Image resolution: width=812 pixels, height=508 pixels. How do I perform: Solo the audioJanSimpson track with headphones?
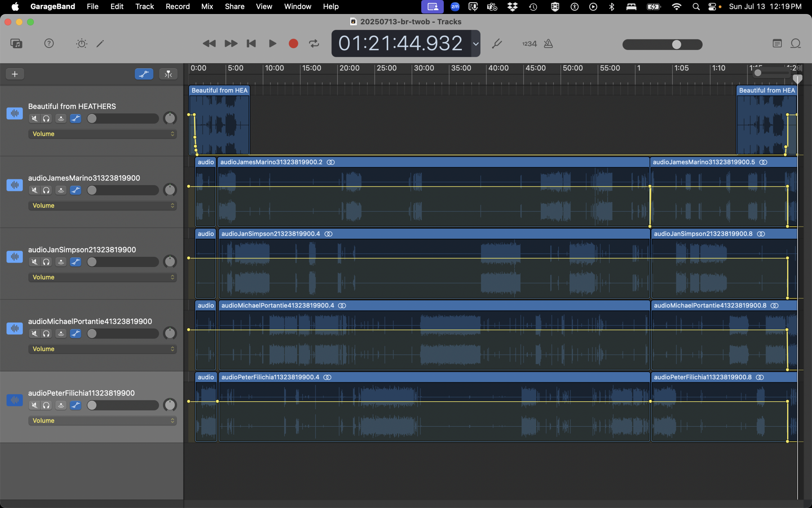pos(46,262)
